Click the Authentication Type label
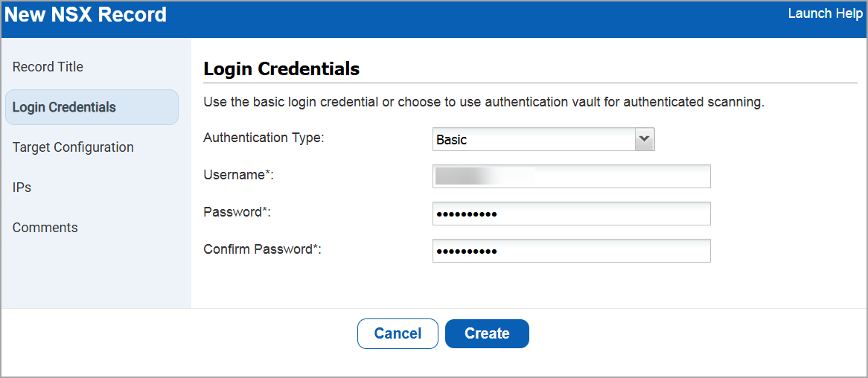The height and width of the screenshot is (378, 868). (x=264, y=138)
